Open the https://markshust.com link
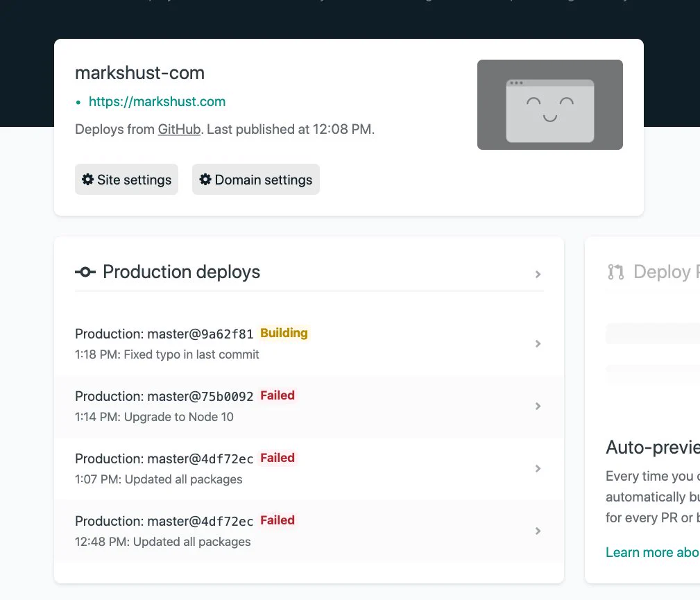 click(157, 102)
